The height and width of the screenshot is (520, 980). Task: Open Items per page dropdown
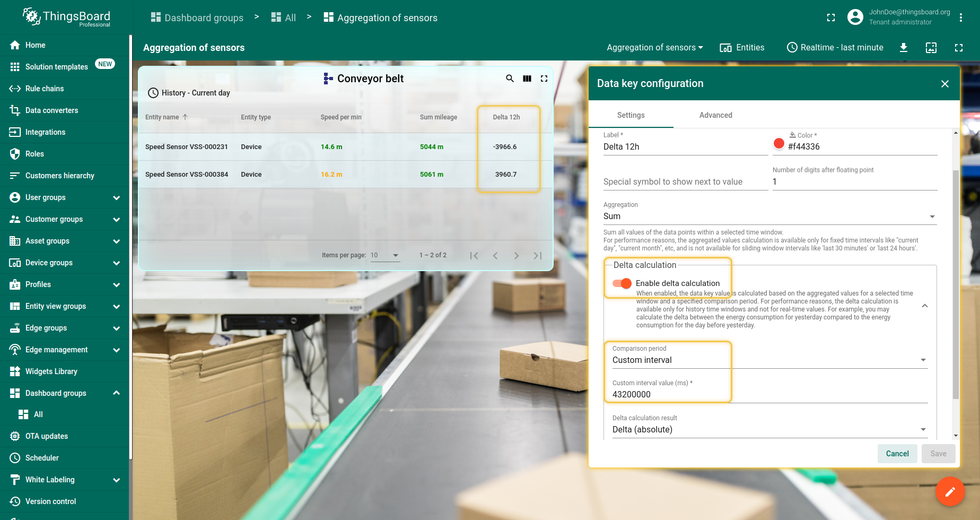[385, 256]
